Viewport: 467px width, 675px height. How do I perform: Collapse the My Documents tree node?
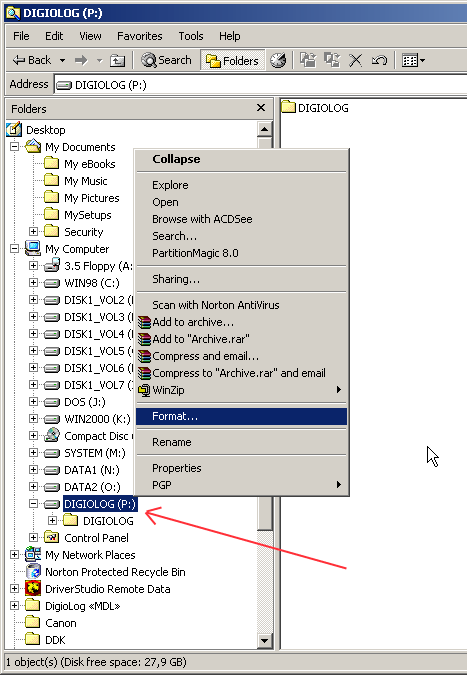15,147
